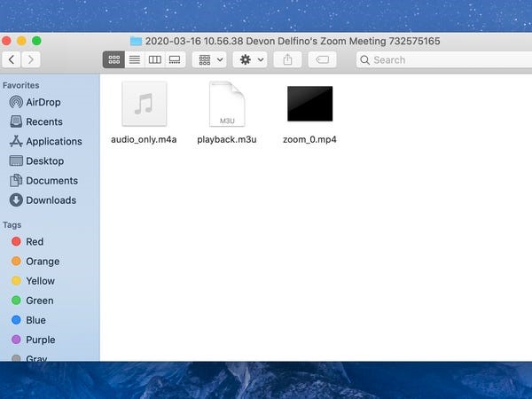Click the playback.m3u file name
This screenshot has height=399, width=532.
(x=227, y=139)
